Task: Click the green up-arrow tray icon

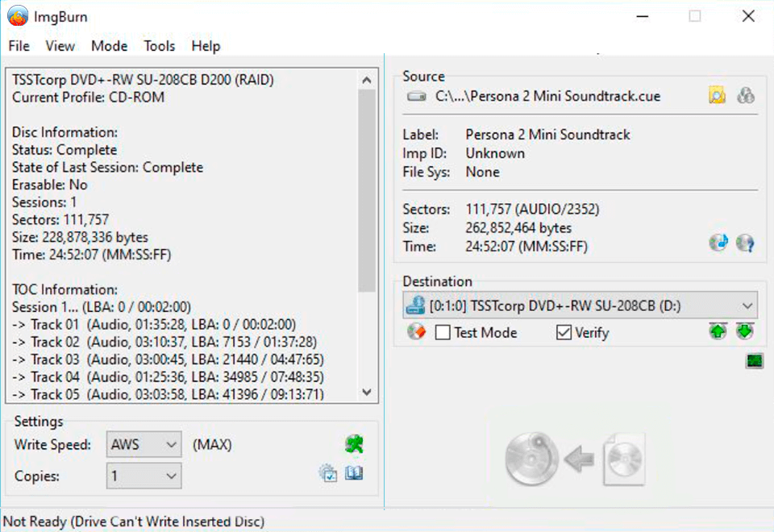Action: pos(718,332)
